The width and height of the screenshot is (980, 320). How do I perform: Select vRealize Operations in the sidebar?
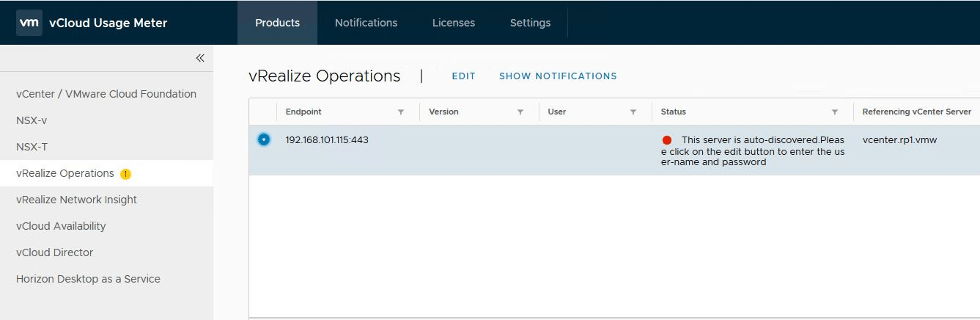pyautogui.click(x=106, y=173)
